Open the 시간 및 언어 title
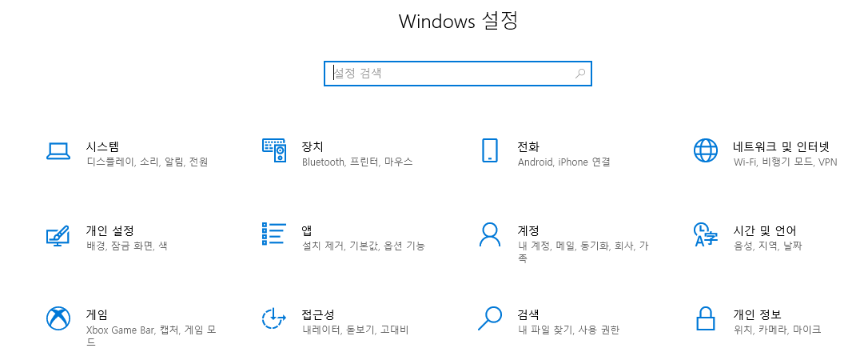 click(765, 230)
